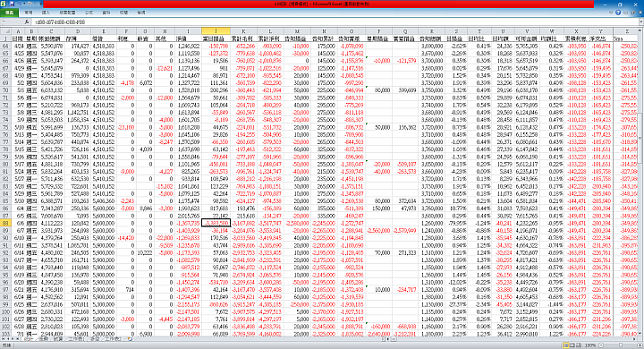This screenshot has height=349, width=644.
Task: Click the Save icon in quick access toolbar
Action: pyautogui.click(x=12, y=4)
